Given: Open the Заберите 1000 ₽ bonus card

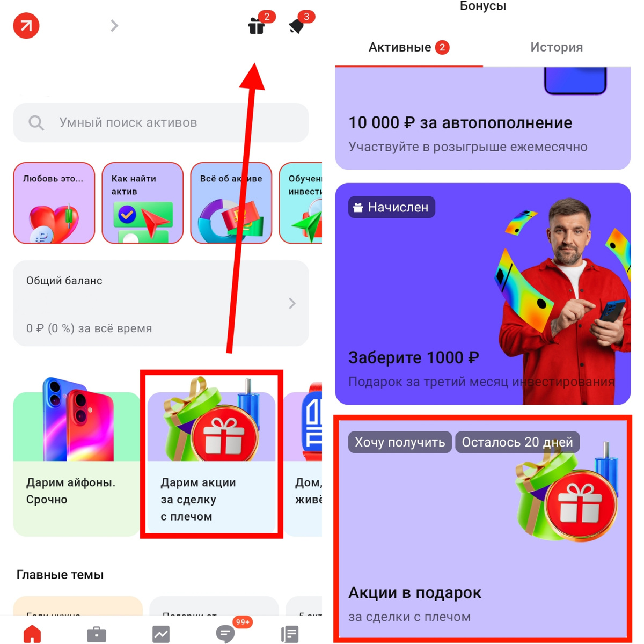Looking at the screenshot, I should [x=483, y=294].
